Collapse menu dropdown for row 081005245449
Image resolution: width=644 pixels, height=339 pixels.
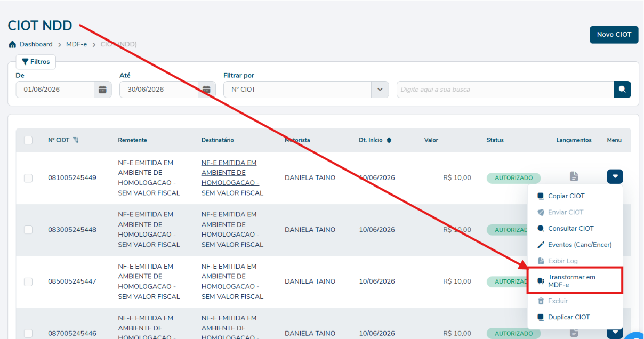coord(615,176)
